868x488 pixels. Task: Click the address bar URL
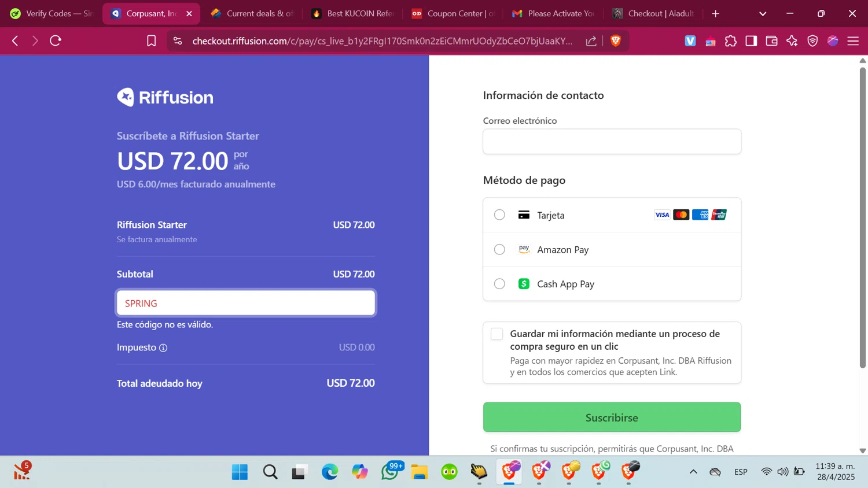click(x=382, y=40)
